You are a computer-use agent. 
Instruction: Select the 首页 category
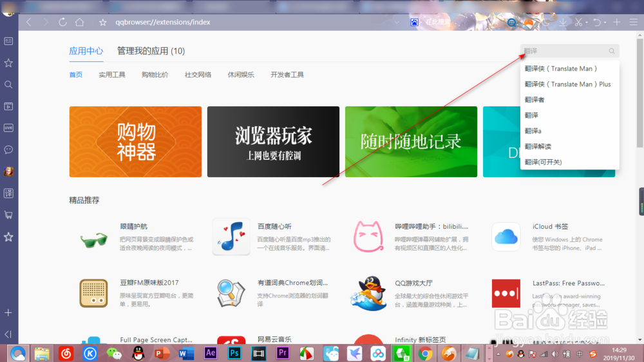click(75, 75)
